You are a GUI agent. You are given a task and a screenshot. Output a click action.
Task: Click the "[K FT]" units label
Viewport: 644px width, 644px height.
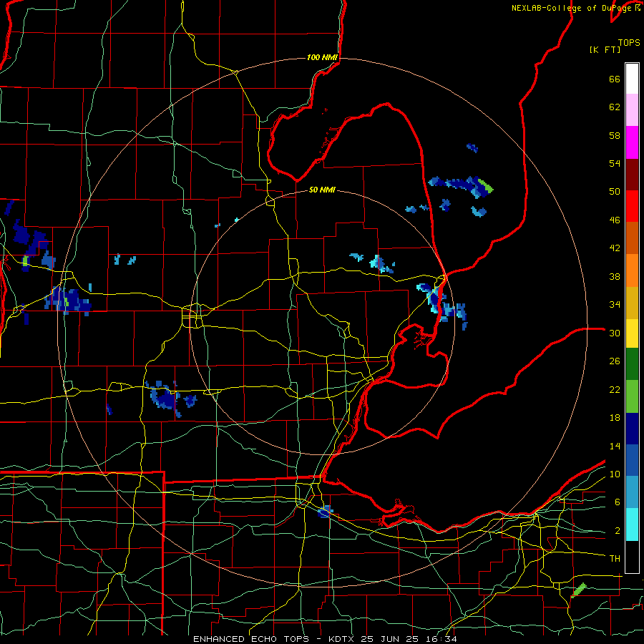click(x=605, y=50)
